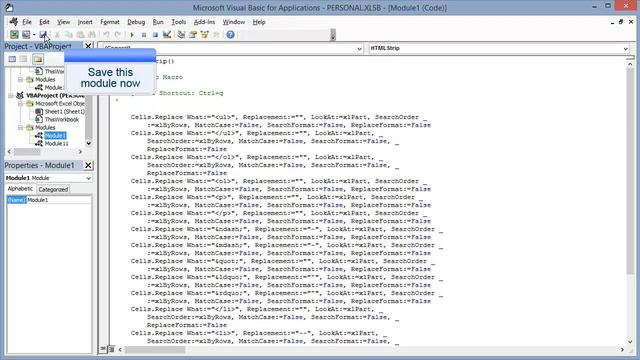
Task: Open the Window menu
Action: point(233,22)
